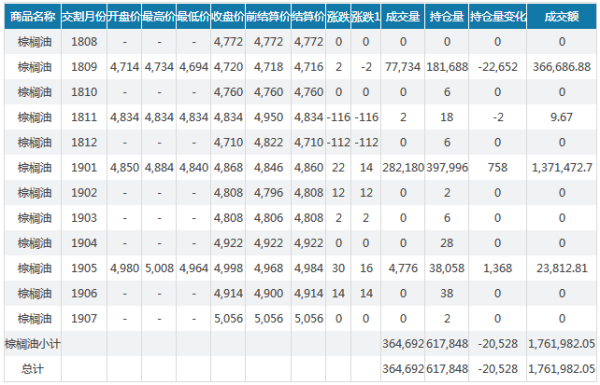Click total volume 364,692 in 总计 row
This screenshot has height=385, width=600.
pyautogui.click(x=403, y=369)
